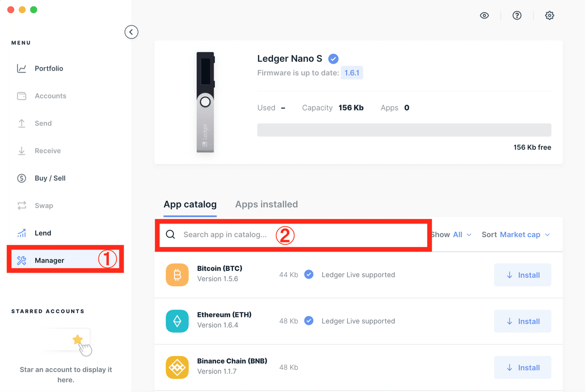
Task: Click the Bitcoin app icon
Action: pyautogui.click(x=177, y=275)
